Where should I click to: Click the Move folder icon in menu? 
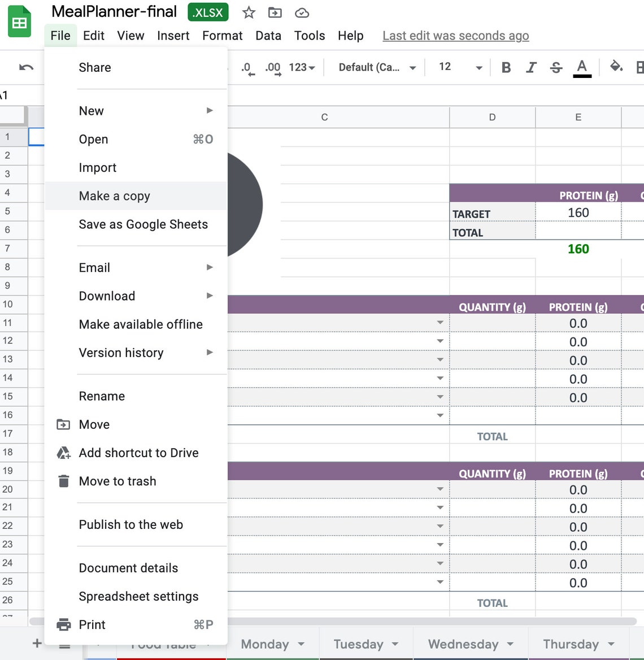pyautogui.click(x=63, y=424)
